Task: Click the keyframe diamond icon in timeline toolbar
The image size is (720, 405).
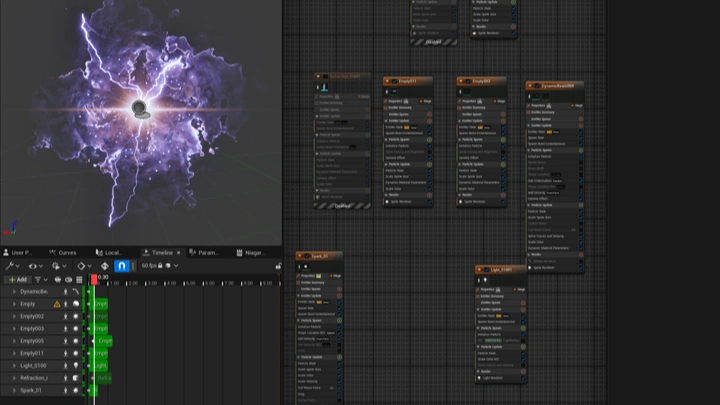Action: coord(81,266)
